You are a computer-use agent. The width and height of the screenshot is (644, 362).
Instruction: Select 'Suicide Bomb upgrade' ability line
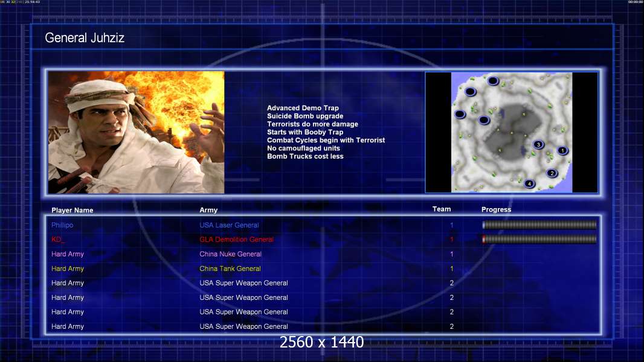pyautogui.click(x=305, y=116)
